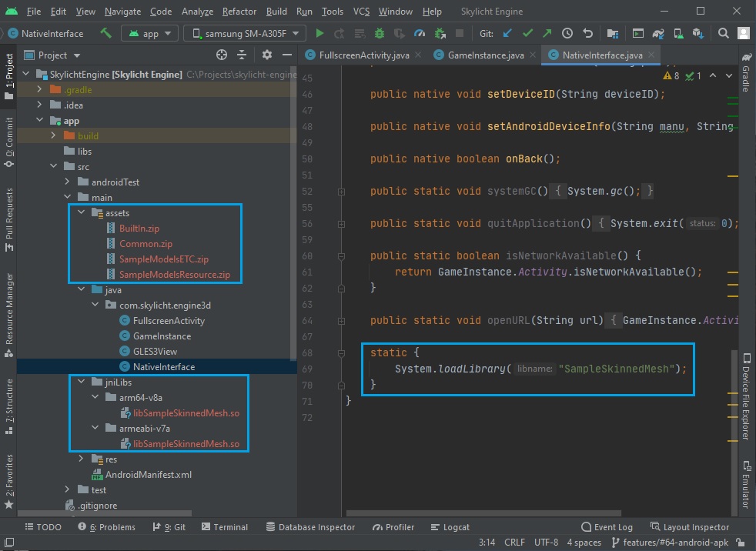
Task: Open the Layout Inspector
Action: (x=690, y=527)
